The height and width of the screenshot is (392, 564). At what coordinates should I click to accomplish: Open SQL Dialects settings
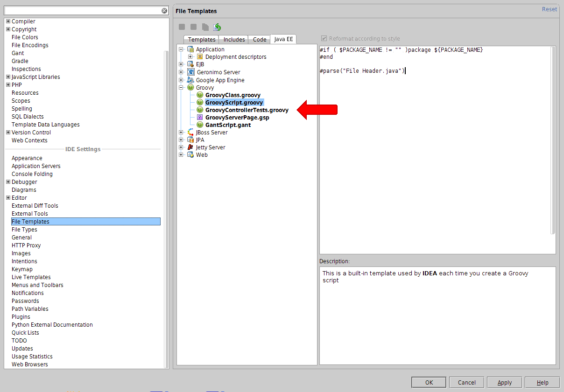point(28,117)
